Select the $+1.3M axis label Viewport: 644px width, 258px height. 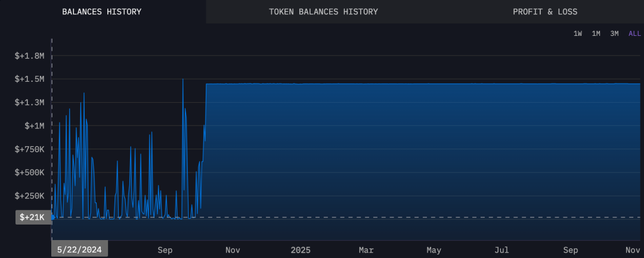tap(30, 103)
